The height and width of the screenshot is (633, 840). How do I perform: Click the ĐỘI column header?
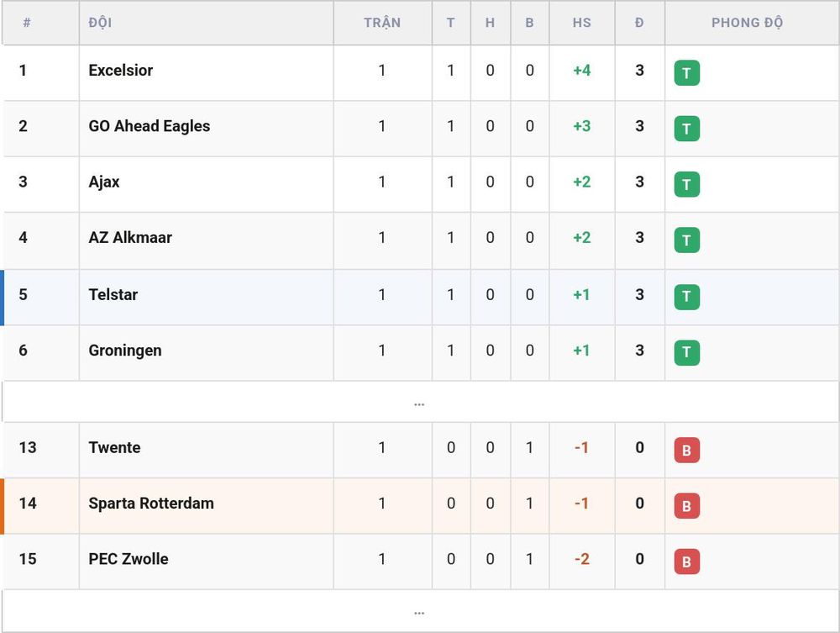100,23
